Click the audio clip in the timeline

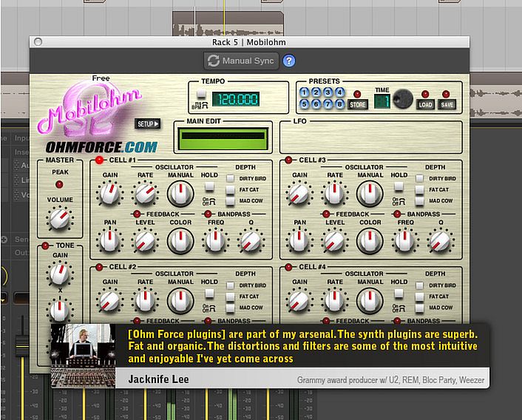[x=228, y=24]
